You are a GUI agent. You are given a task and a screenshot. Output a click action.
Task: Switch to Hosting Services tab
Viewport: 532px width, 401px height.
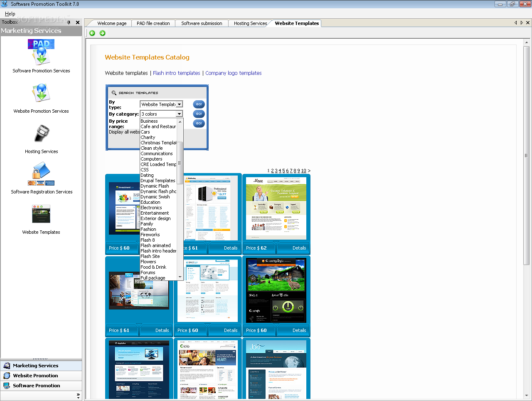(x=250, y=23)
